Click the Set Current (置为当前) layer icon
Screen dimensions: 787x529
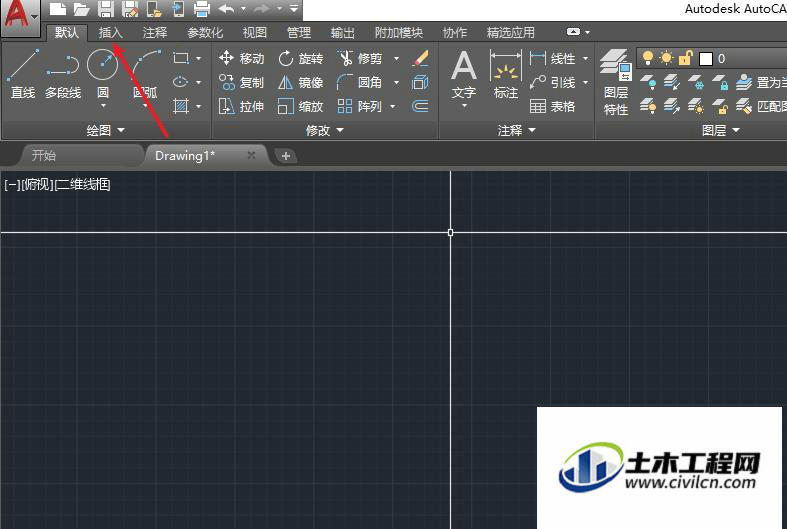pos(744,82)
